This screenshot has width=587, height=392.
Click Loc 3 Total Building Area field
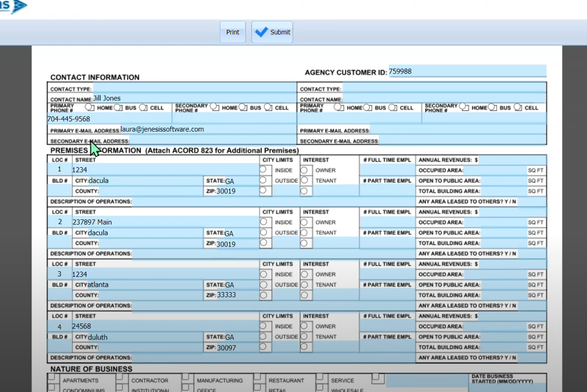503,295
